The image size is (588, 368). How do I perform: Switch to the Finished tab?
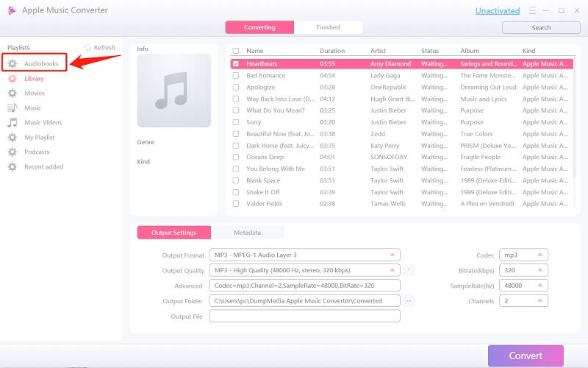328,27
